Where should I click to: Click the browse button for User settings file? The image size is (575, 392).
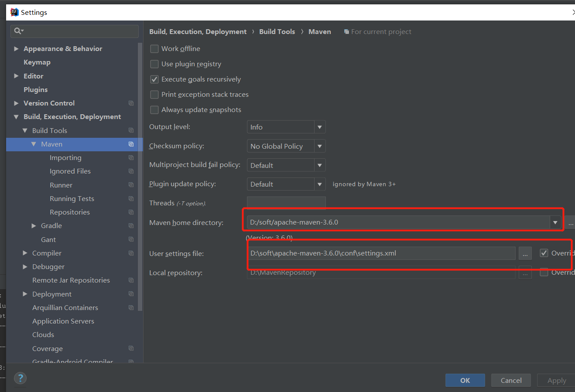(x=525, y=253)
